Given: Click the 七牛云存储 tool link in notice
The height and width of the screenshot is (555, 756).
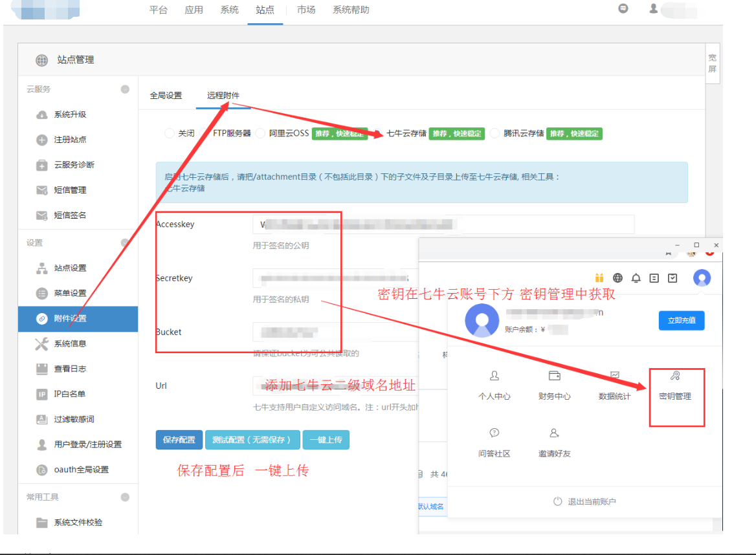Looking at the screenshot, I should [x=184, y=188].
